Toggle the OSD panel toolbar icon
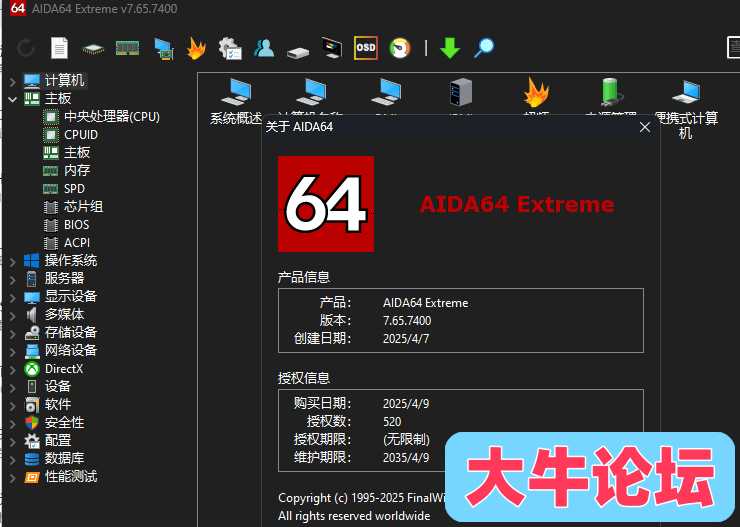 point(366,48)
